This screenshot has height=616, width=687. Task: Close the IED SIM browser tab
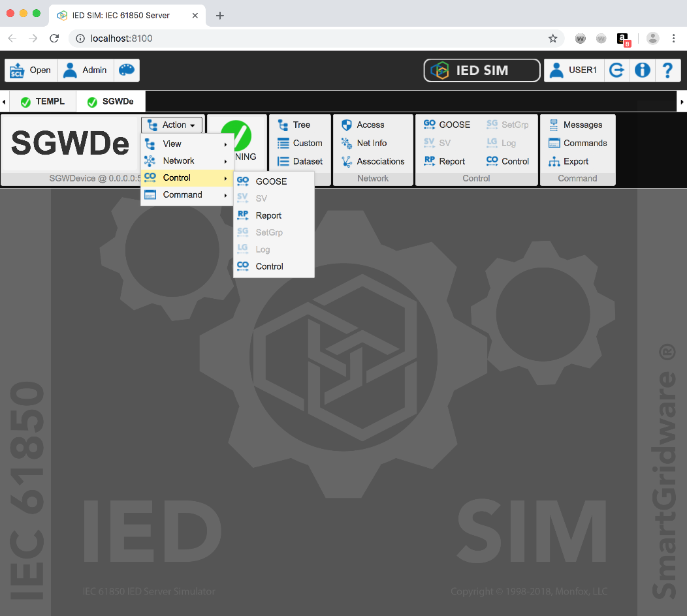195,15
